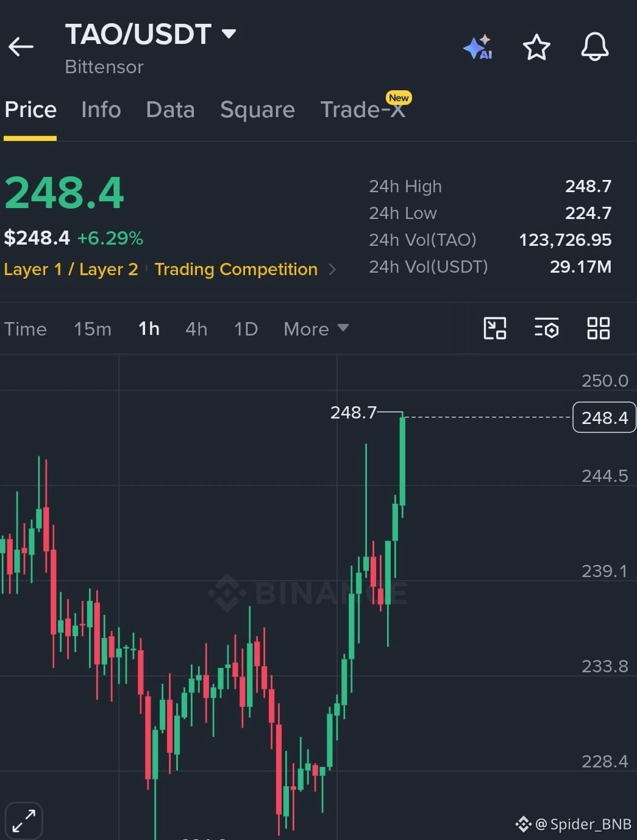Tap the 24h Vol(TAO) value 123,726.95

coord(565,240)
